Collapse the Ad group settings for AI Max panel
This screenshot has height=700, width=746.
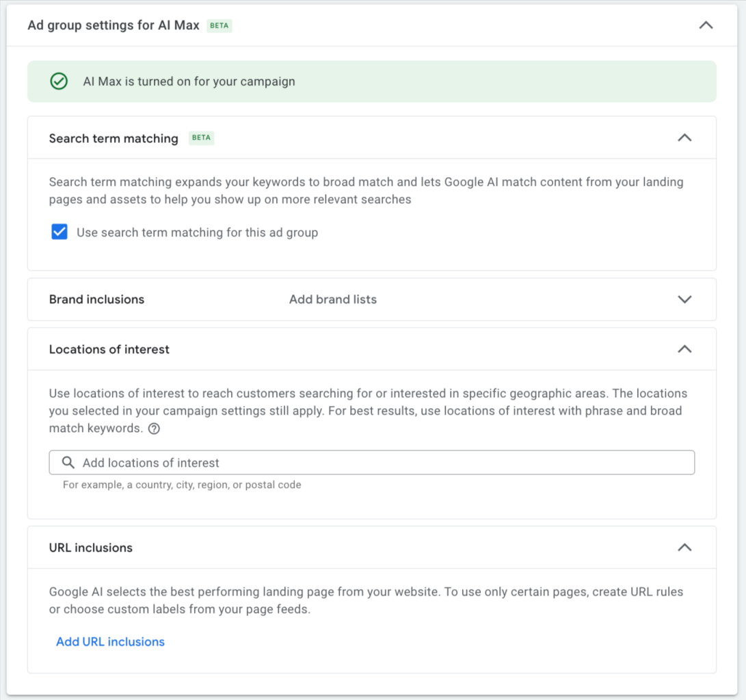coord(706,25)
